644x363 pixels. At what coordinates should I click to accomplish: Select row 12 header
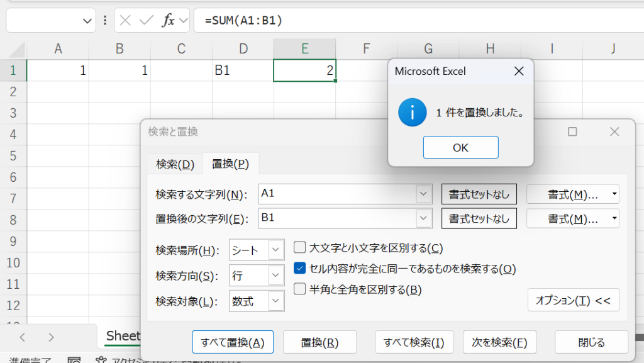click(x=13, y=305)
